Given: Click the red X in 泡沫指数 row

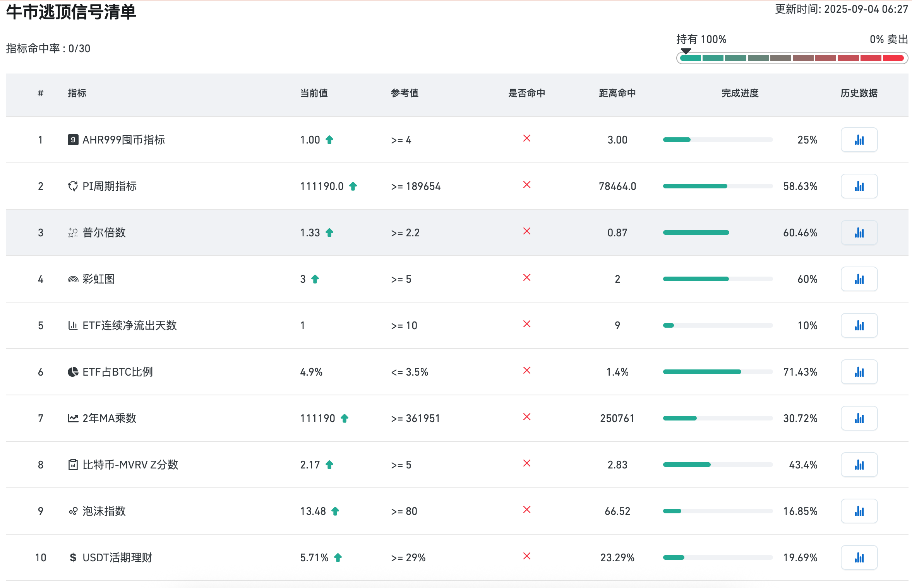Looking at the screenshot, I should pyautogui.click(x=526, y=510).
